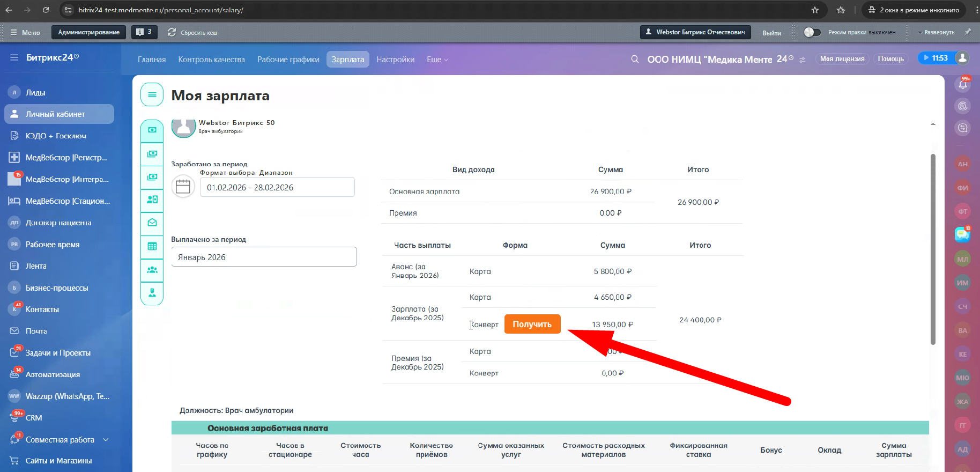Viewport: 980px width, 472px height.
Task: Expand the Совместная работа section
Action: (x=106, y=439)
